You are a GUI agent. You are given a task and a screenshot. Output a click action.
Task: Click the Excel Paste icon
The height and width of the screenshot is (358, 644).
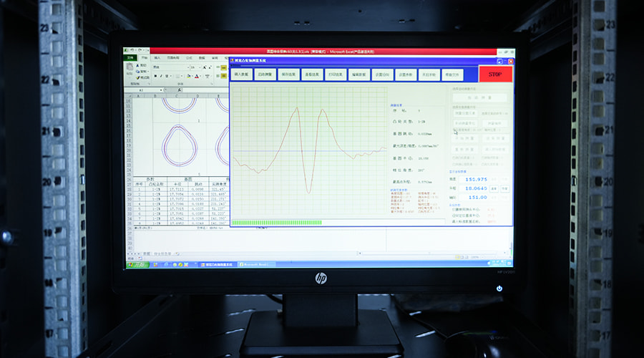(x=130, y=69)
